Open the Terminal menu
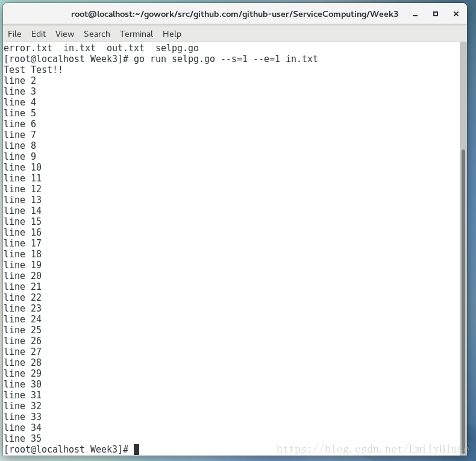The image size is (476, 461). [x=136, y=34]
